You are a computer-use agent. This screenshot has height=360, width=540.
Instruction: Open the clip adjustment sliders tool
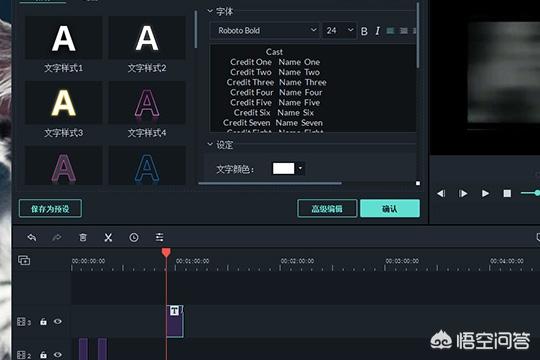coord(159,237)
